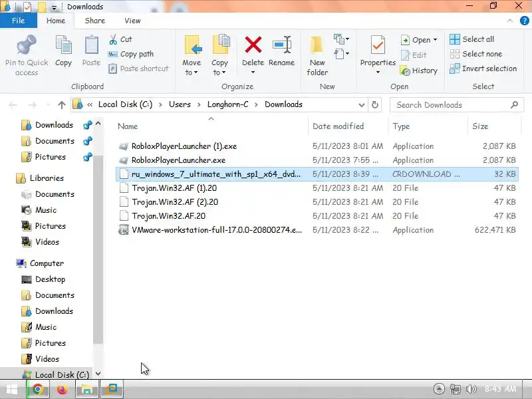Select the Computer node in navigation pane
The width and height of the screenshot is (532, 399).
click(x=47, y=263)
